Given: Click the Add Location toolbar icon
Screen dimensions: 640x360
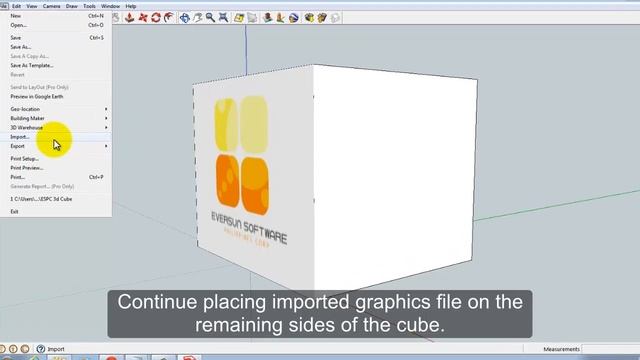Looking at the screenshot, I should click(239, 18).
